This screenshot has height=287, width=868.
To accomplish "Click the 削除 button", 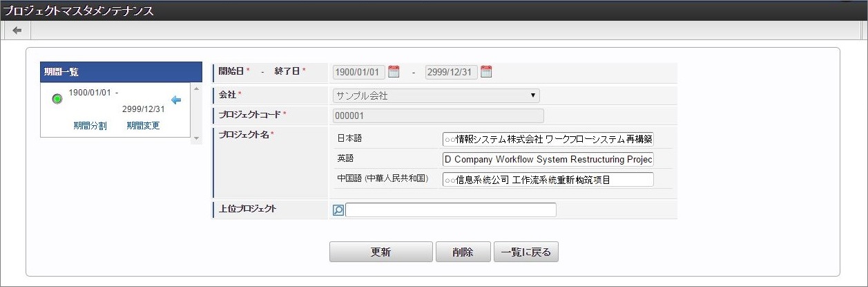I will click(x=463, y=252).
